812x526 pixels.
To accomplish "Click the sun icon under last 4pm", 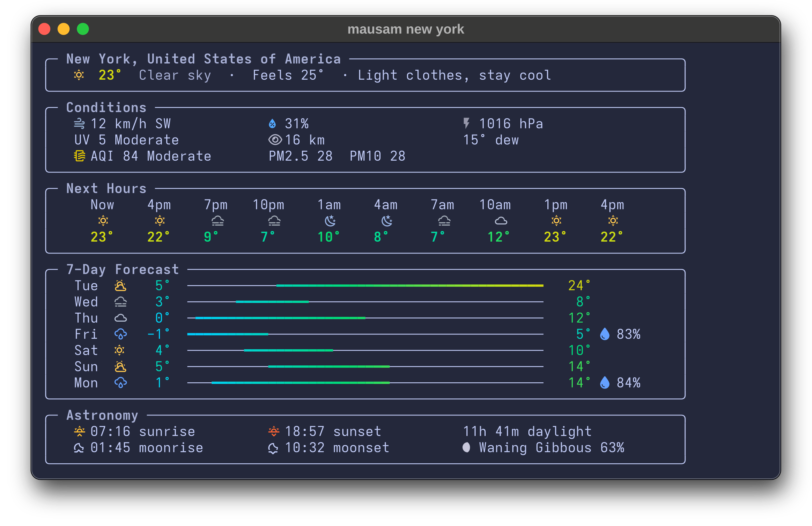I will pos(613,221).
